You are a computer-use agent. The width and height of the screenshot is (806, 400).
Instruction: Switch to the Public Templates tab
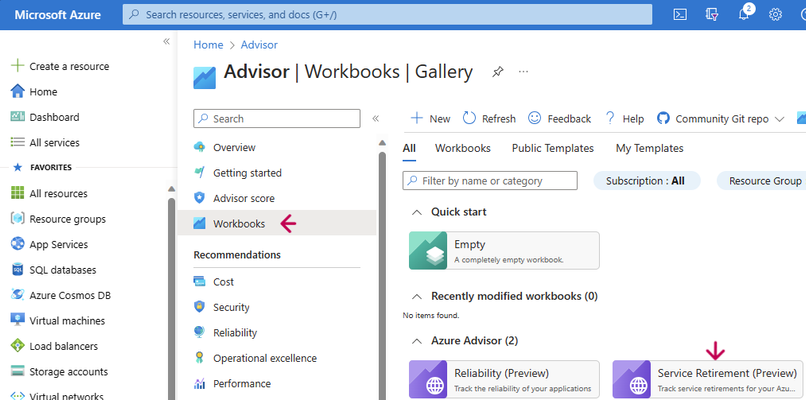(553, 148)
